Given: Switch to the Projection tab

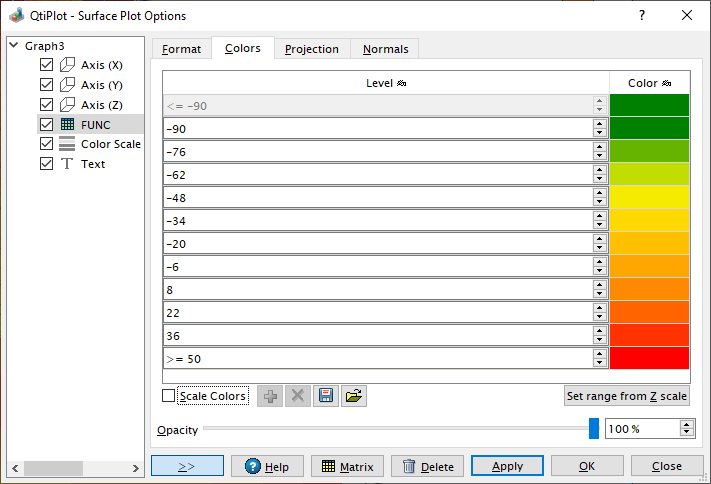Looking at the screenshot, I should [312, 49].
